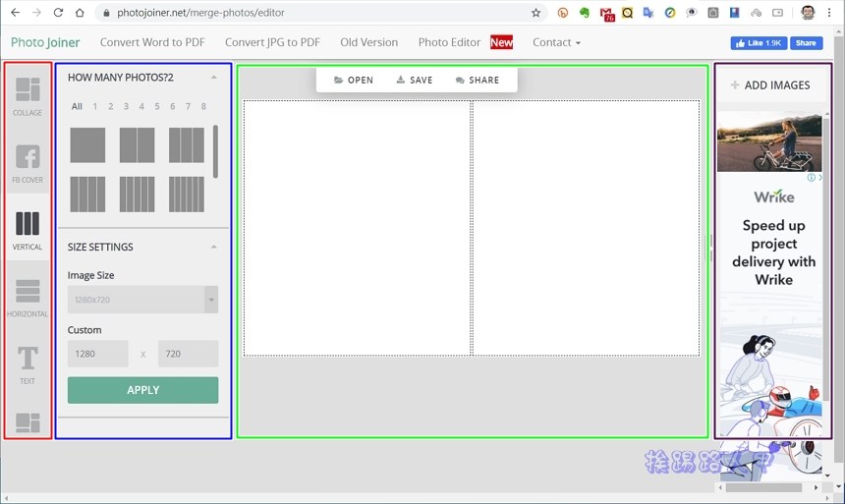Image resolution: width=845 pixels, height=504 pixels.
Task: Filter layouts to 4 photos
Action: click(141, 106)
